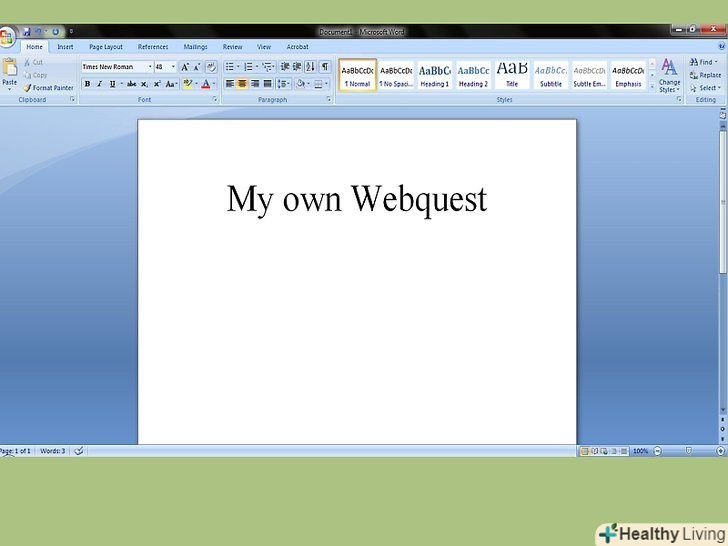
Task: Toggle Center alignment
Action: 242,84
